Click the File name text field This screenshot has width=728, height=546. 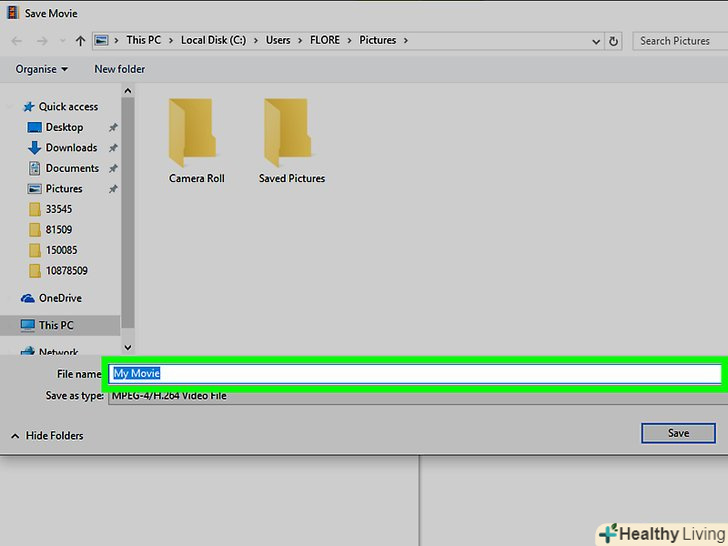[x=415, y=374]
